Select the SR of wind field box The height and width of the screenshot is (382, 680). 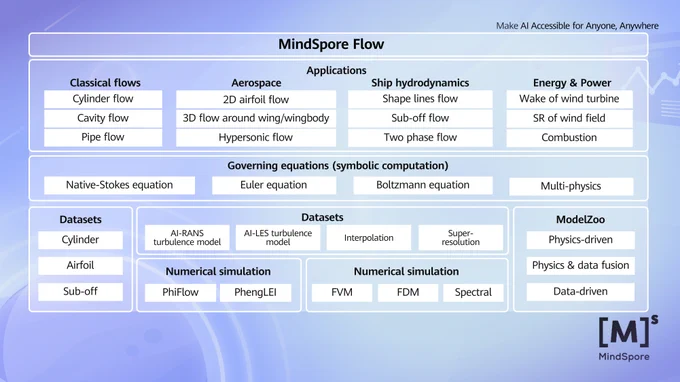point(569,118)
